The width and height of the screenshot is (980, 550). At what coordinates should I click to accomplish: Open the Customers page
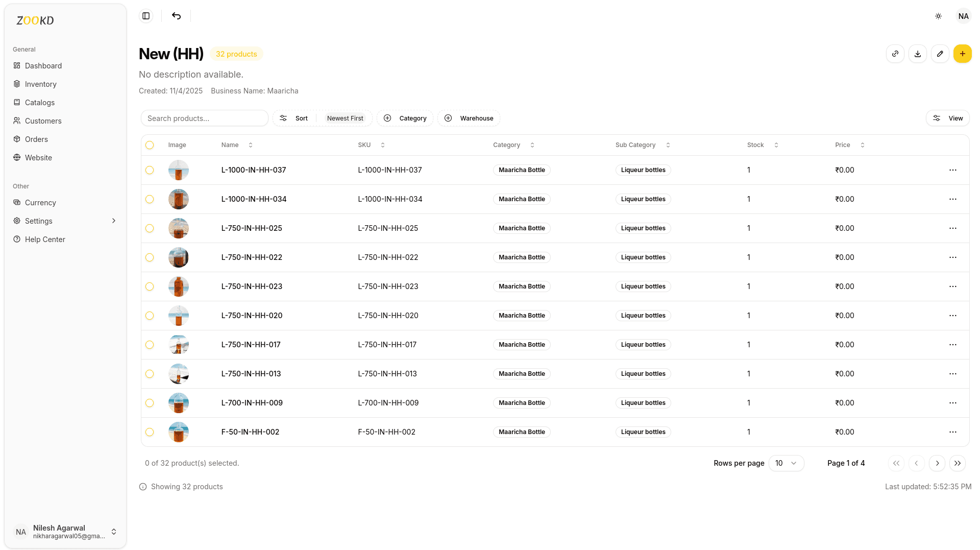click(x=43, y=121)
